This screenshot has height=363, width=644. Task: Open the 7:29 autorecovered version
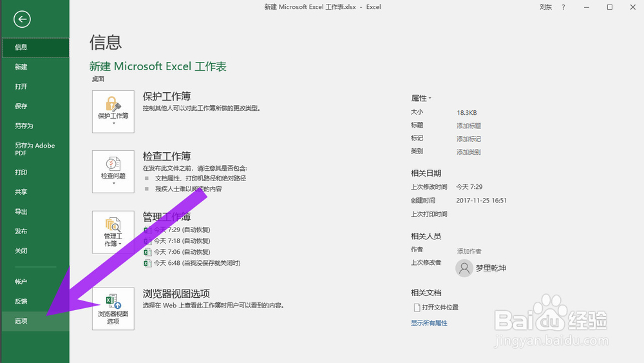[x=177, y=230]
